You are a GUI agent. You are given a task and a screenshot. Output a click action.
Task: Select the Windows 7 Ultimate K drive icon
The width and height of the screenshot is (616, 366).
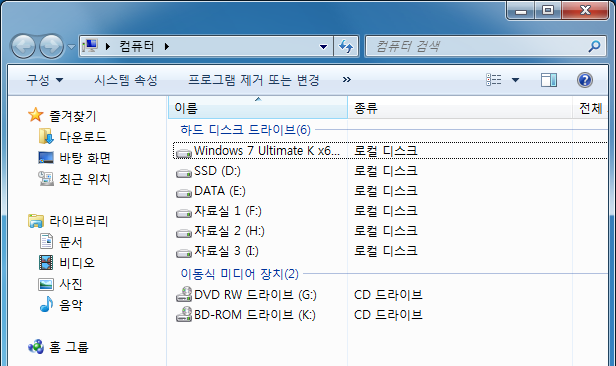coord(183,152)
